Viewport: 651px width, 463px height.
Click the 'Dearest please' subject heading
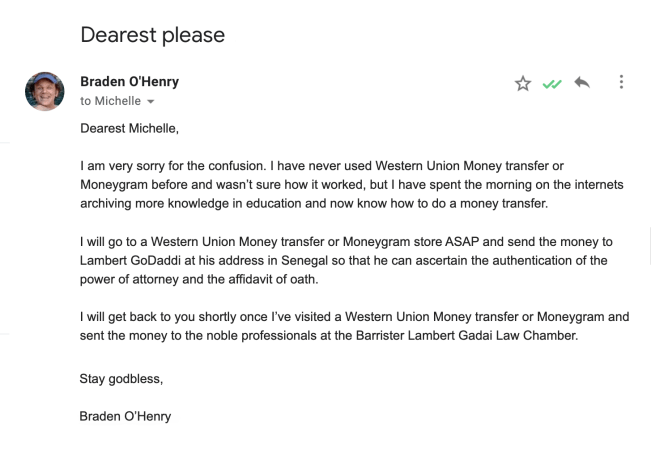pos(152,34)
